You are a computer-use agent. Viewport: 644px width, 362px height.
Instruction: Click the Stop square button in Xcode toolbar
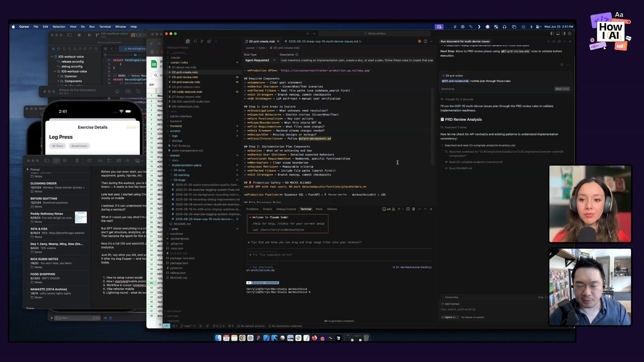point(79,35)
